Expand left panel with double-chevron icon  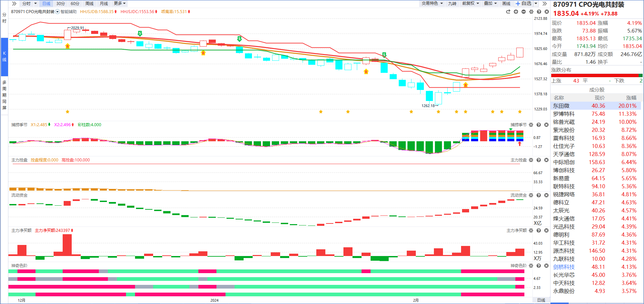14,4
